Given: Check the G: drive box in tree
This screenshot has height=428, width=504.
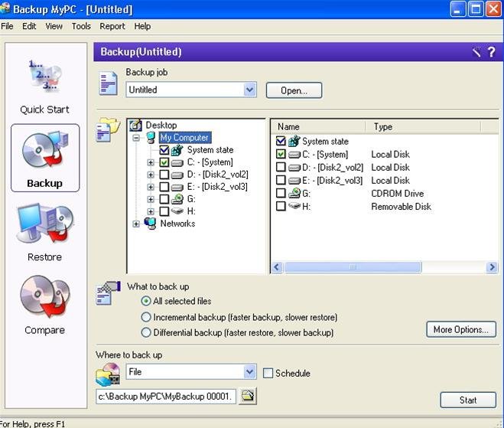Looking at the screenshot, I should pos(164,199).
